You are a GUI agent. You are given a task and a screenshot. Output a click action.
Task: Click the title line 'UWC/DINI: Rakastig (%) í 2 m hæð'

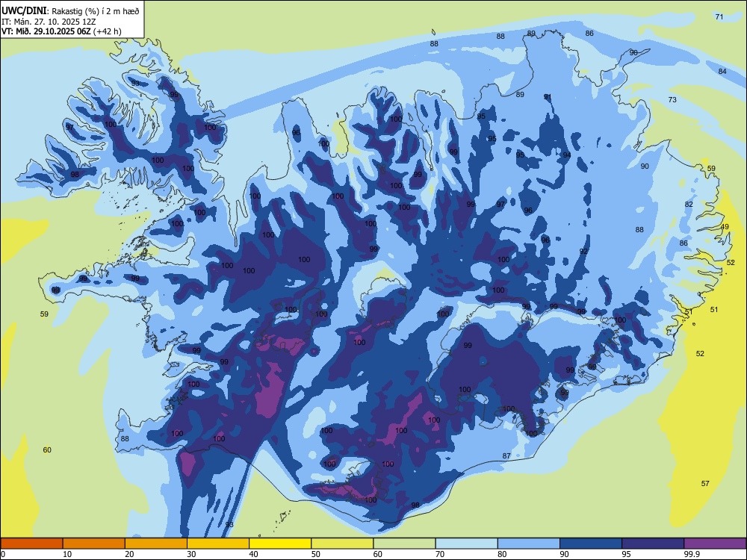tap(70, 10)
